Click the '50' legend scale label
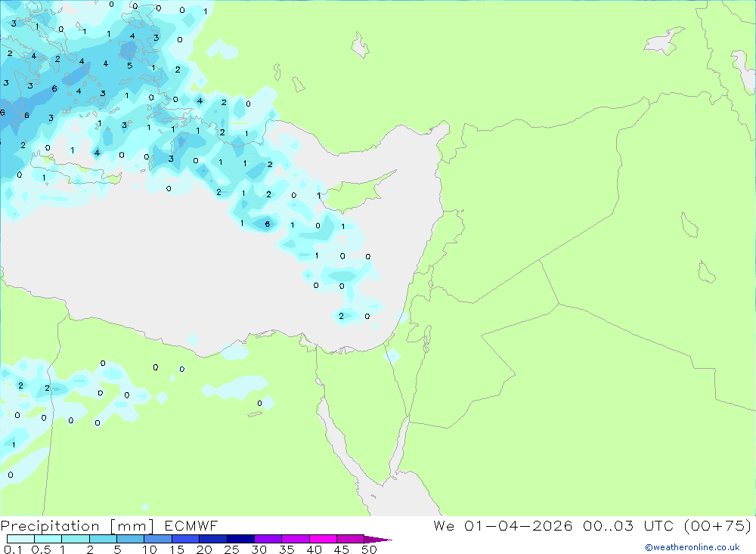The height and width of the screenshot is (554, 756). [x=369, y=549]
